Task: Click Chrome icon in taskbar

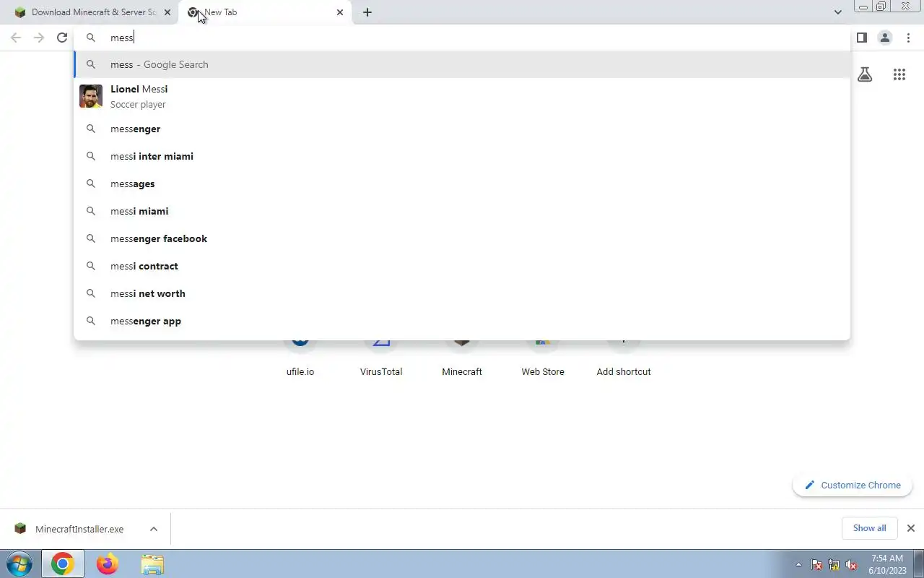Action: (x=63, y=564)
